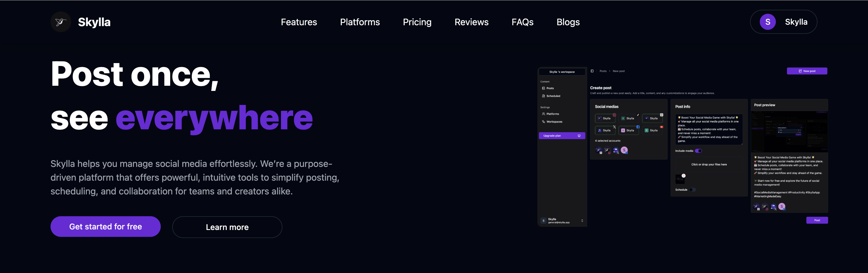
Task: Click into the Post info text area
Action: tap(709, 130)
